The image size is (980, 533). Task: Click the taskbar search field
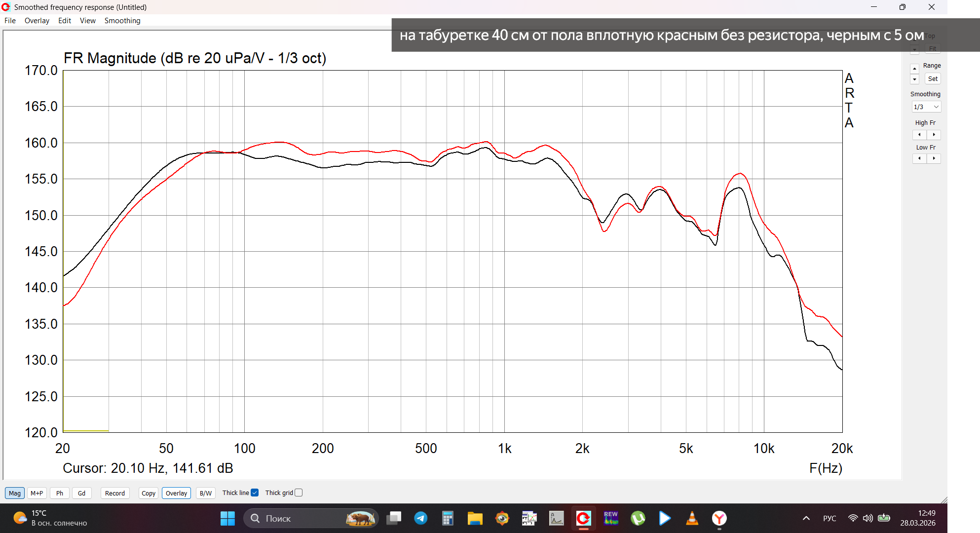296,518
